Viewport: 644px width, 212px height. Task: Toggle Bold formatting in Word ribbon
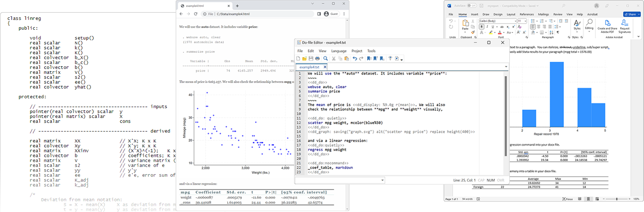click(481, 27)
